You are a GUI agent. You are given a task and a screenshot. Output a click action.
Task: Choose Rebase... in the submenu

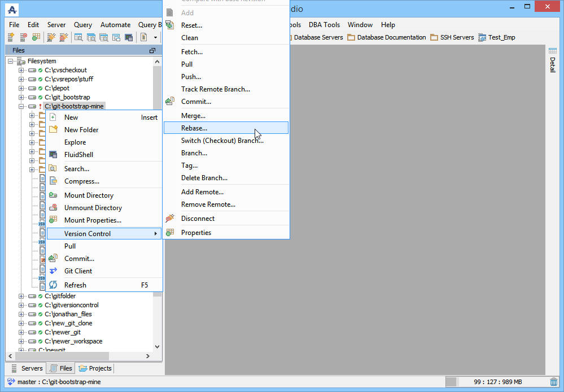point(226,128)
